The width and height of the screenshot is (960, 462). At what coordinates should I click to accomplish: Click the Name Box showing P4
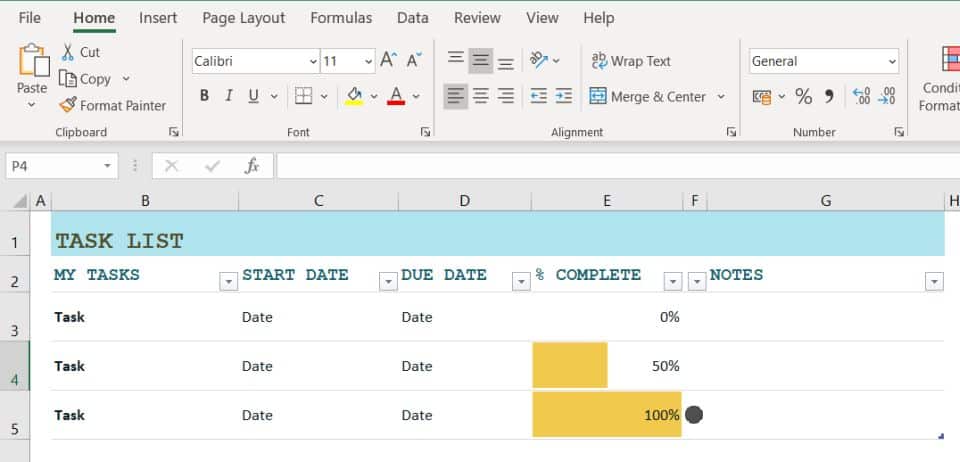point(61,166)
